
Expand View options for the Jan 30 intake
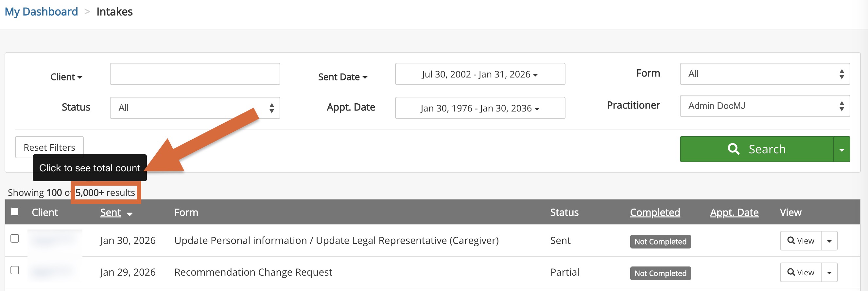829,240
